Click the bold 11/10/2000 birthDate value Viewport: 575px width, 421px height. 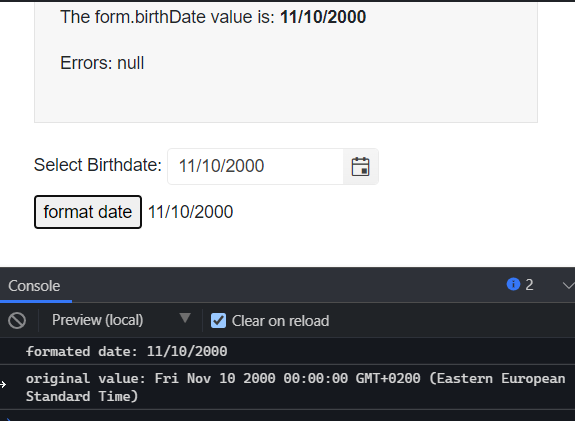pos(323,17)
